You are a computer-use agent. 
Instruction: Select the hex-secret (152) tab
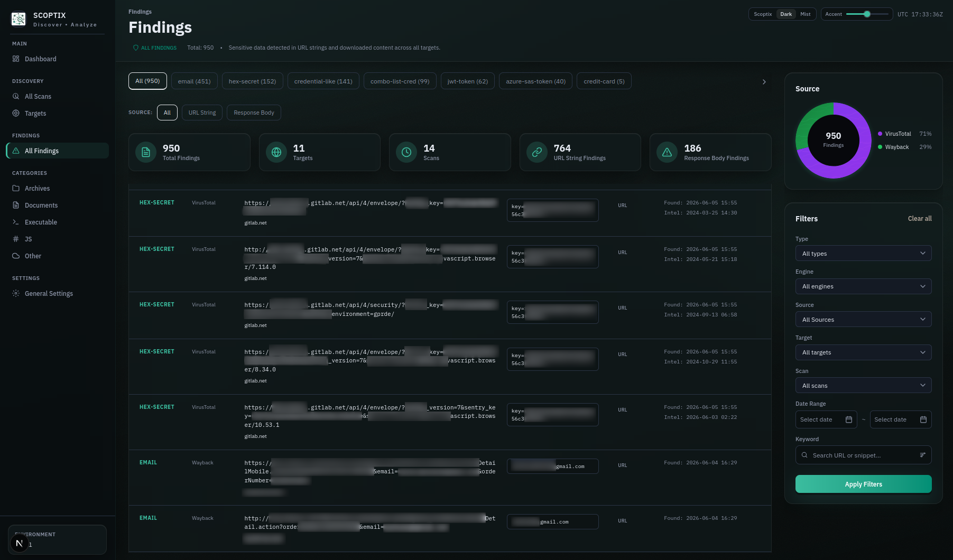(x=252, y=81)
